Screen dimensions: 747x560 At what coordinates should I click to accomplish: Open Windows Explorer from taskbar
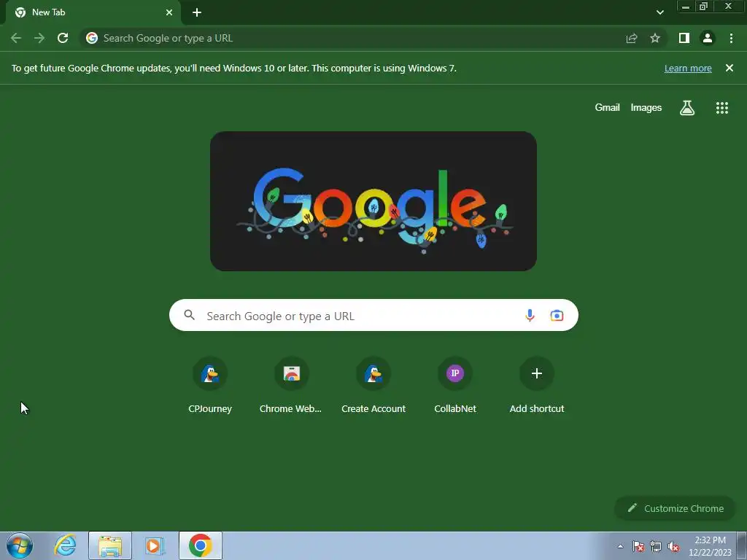[110, 545]
